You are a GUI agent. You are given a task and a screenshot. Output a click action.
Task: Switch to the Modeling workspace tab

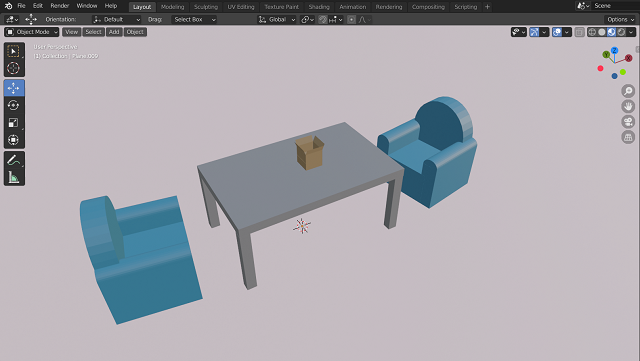[172, 7]
